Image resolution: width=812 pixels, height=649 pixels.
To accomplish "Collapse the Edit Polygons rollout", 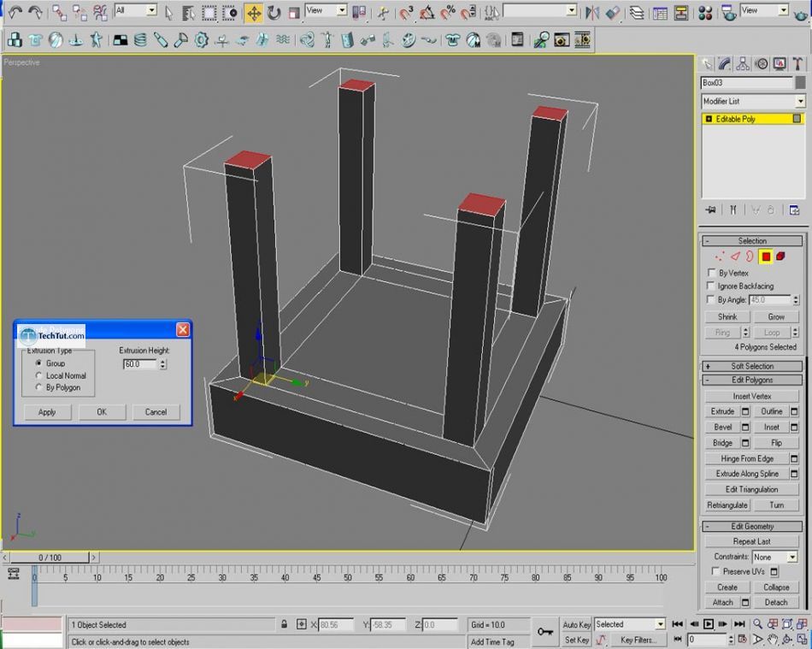I will 751,381.
